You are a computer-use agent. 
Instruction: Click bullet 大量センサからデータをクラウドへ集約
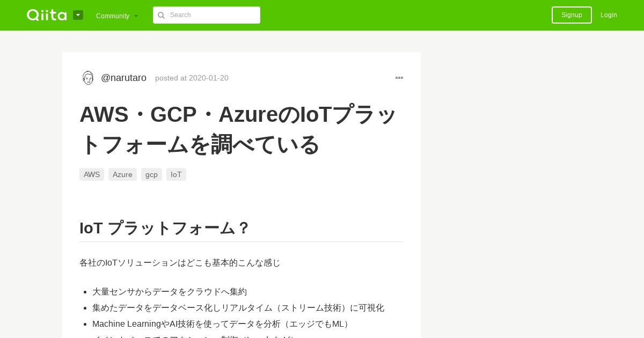170,292
